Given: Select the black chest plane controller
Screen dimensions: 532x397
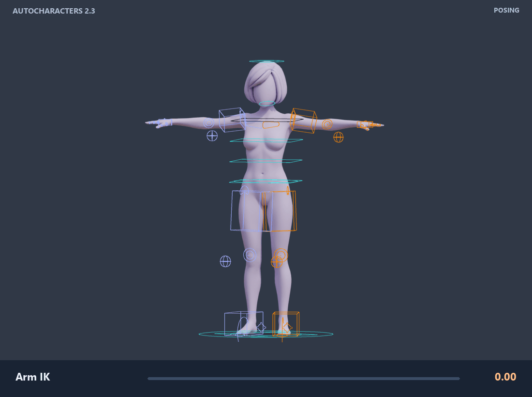Looking at the screenshot, I should click(267, 120).
